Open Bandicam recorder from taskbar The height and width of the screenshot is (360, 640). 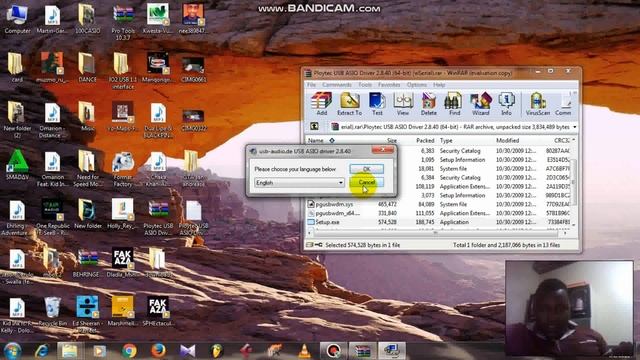pyautogui.click(x=333, y=351)
